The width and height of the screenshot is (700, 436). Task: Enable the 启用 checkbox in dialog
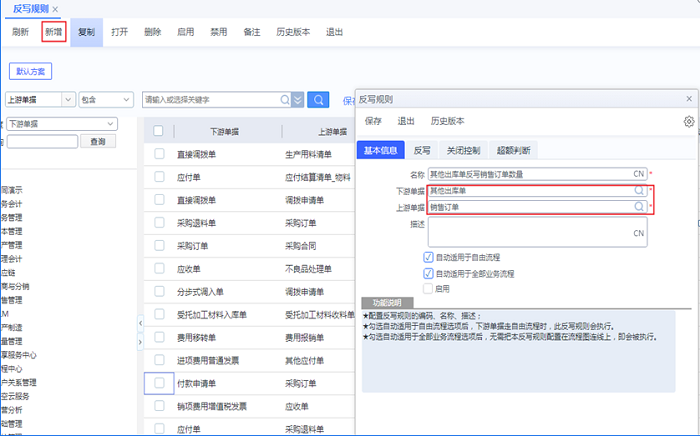pyautogui.click(x=428, y=287)
